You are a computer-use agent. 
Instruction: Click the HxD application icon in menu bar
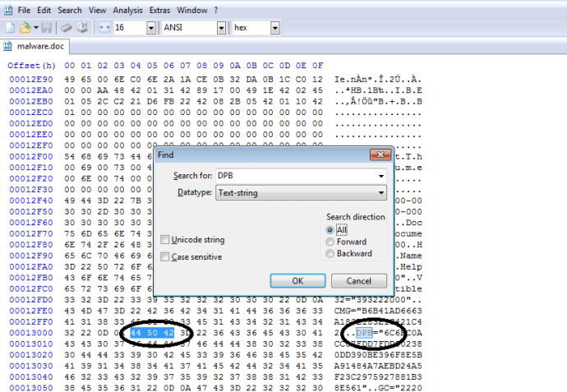click(x=7, y=10)
